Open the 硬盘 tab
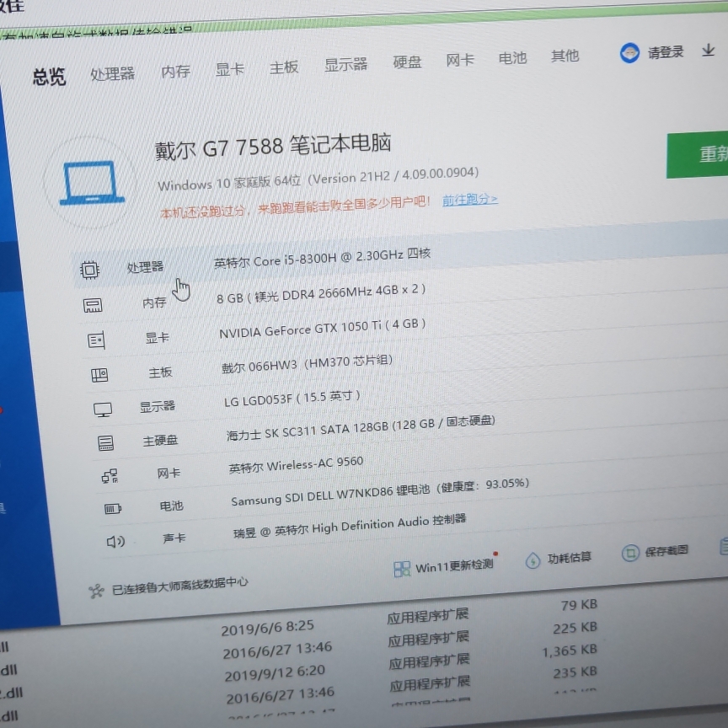Image resolution: width=728 pixels, height=728 pixels. tap(407, 62)
